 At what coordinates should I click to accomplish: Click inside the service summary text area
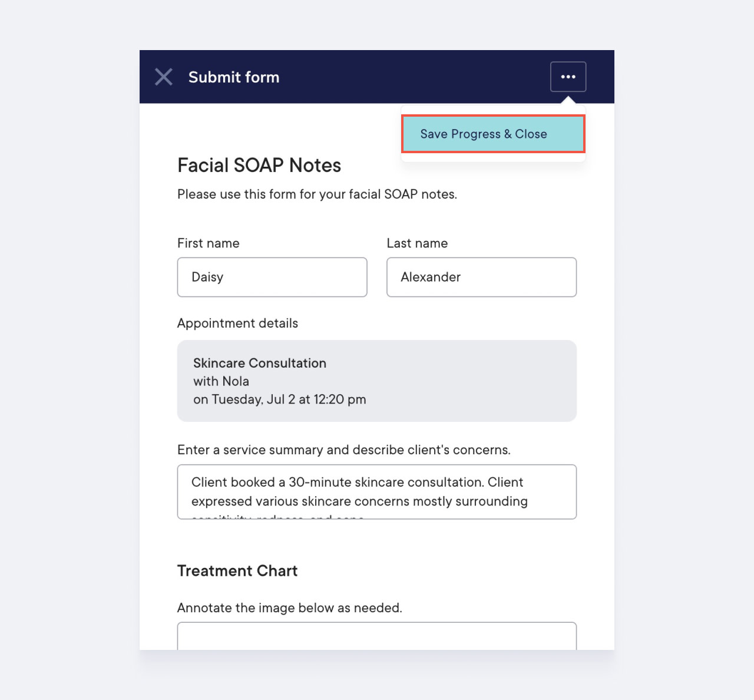pyautogui.click(x=376, y=491)
